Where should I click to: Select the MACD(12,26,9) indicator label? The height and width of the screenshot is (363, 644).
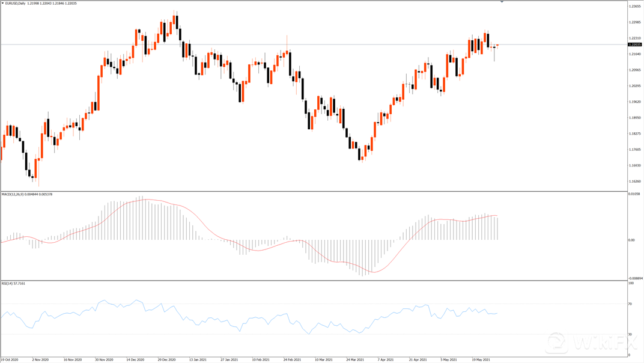pyautogui.click(x=14, y=194)
